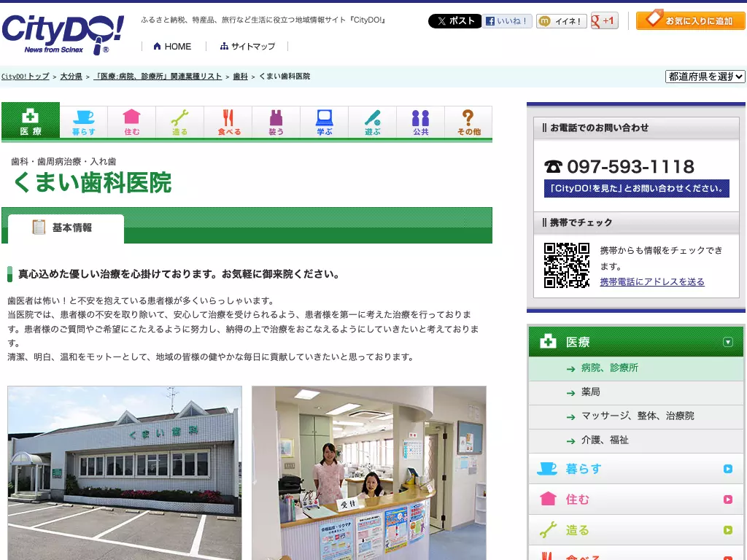Click the 暮らす cup icon in sidebar
The image size is (747, 560).
tap(547, 469)
